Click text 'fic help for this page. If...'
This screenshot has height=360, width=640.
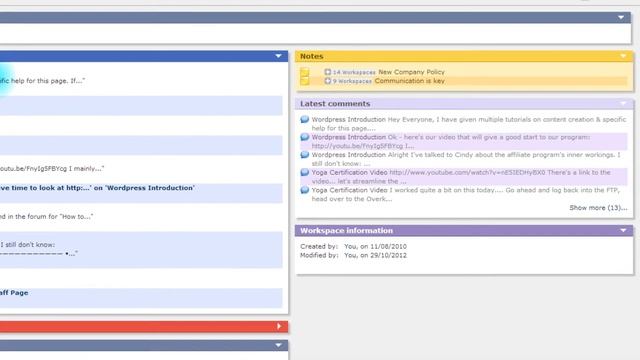[x=42, y=81]
